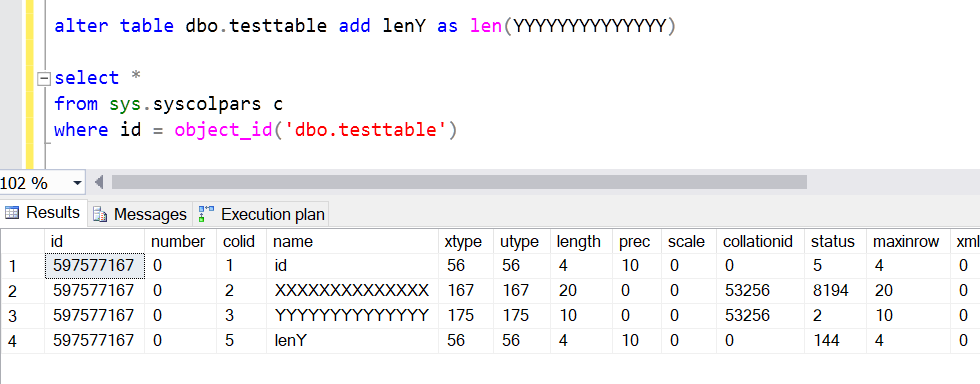
Task: Select row 4 via its row header
Action: 22,341
